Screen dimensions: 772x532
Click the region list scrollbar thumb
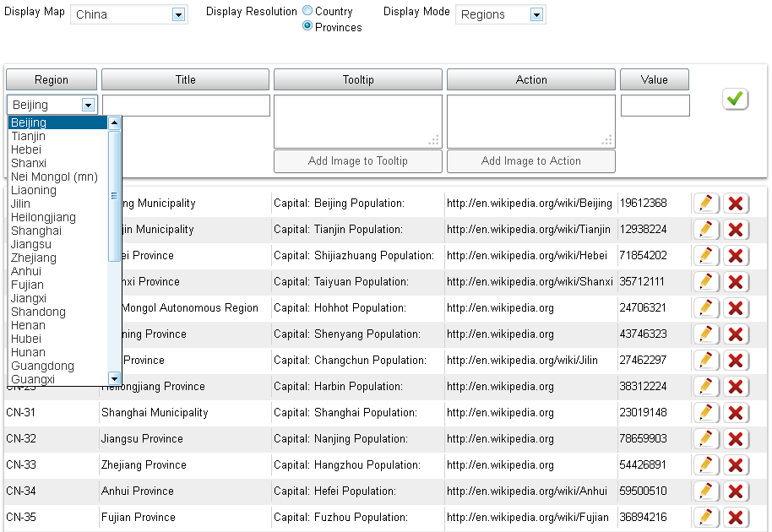pyautogui.click(x=114, y=196)
